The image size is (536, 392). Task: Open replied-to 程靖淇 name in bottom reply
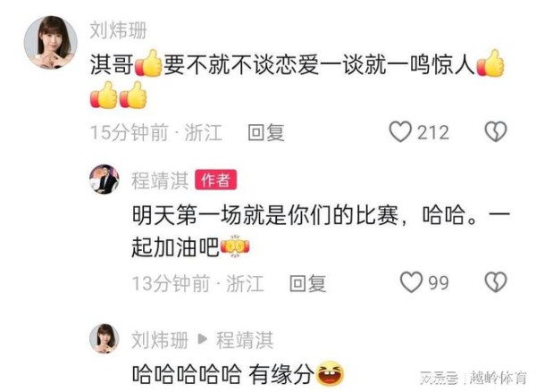245,339
